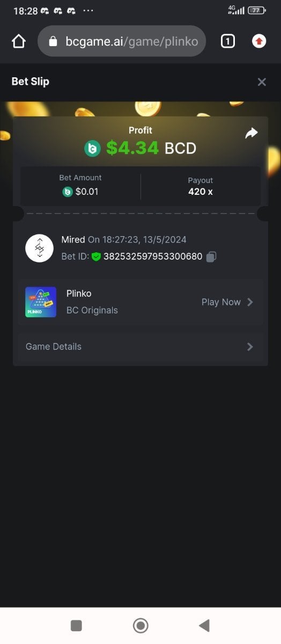Screen dimensions: 281x644
Task: Tap the Android back navigation button
Action: pyautogui.click(x=204, y=625)
